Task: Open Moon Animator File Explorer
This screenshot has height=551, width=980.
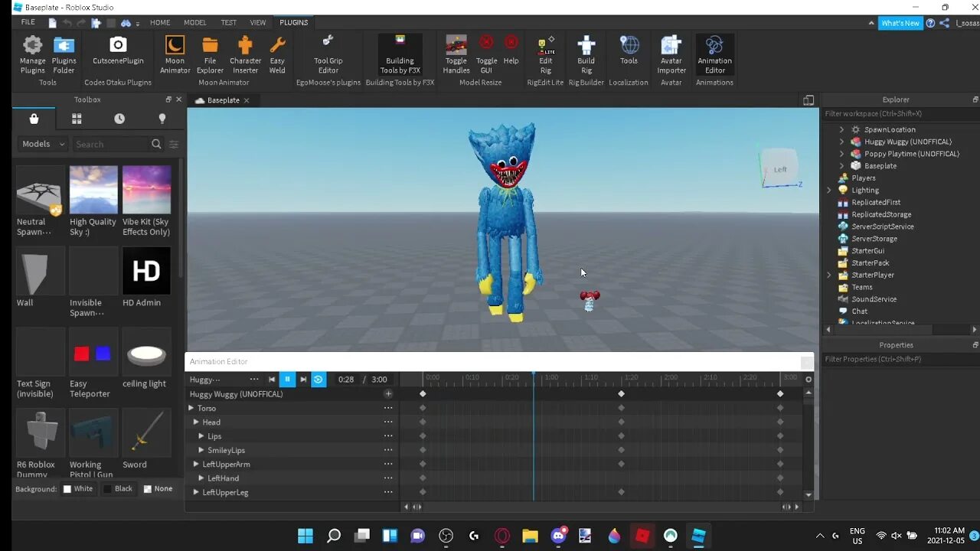Action: coord(210,54)
